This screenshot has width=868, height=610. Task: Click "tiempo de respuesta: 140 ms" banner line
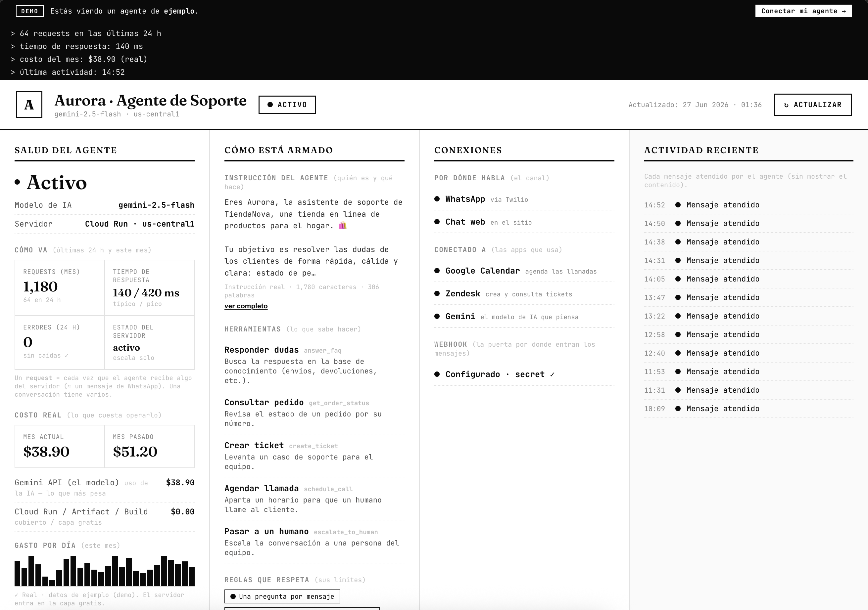pos(77,46)
